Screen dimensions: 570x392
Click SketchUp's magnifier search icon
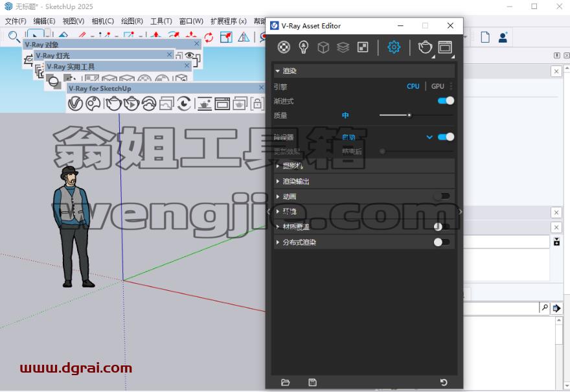[14, 37]
